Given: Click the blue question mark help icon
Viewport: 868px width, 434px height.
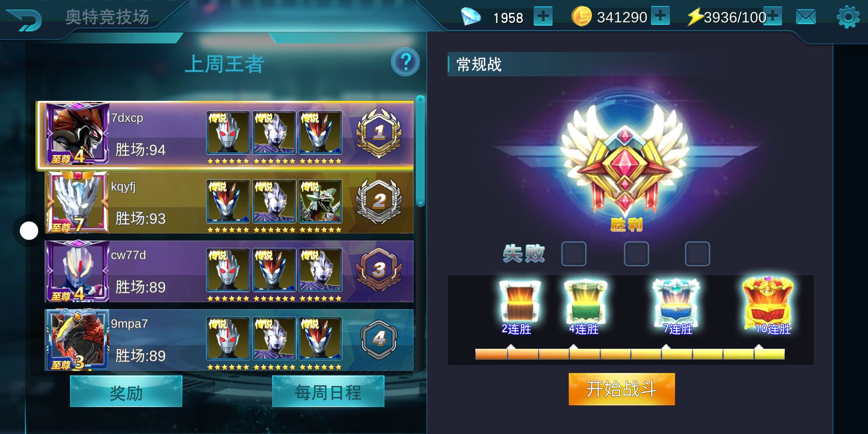Looking at the screenshot, I should 405,62.
